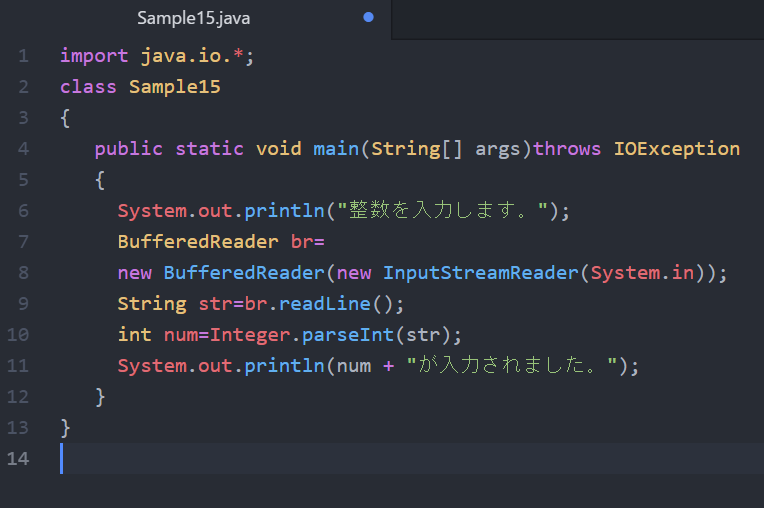Click the 'class' keyword on line 2
The image size is (764, 508).
click(88, 87)
